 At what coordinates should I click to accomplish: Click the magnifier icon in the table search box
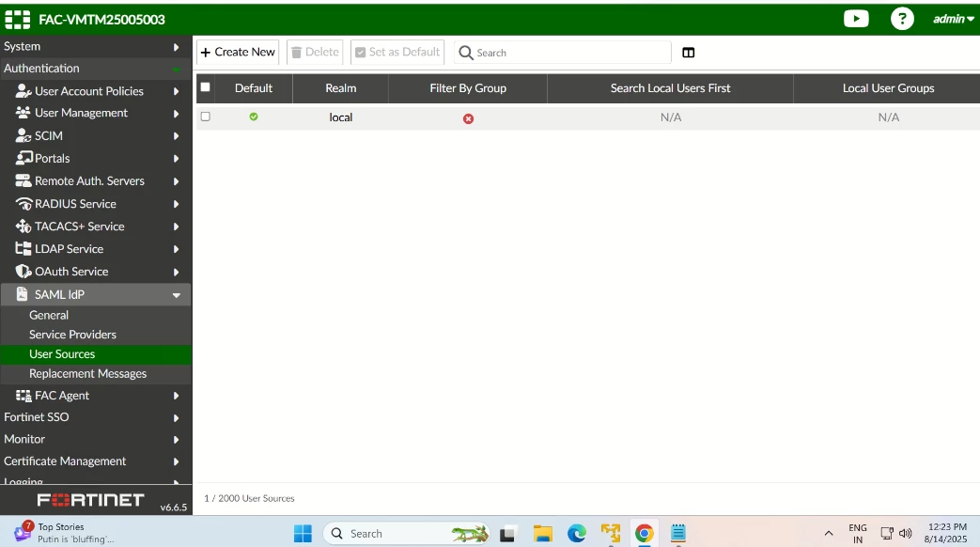466,53
